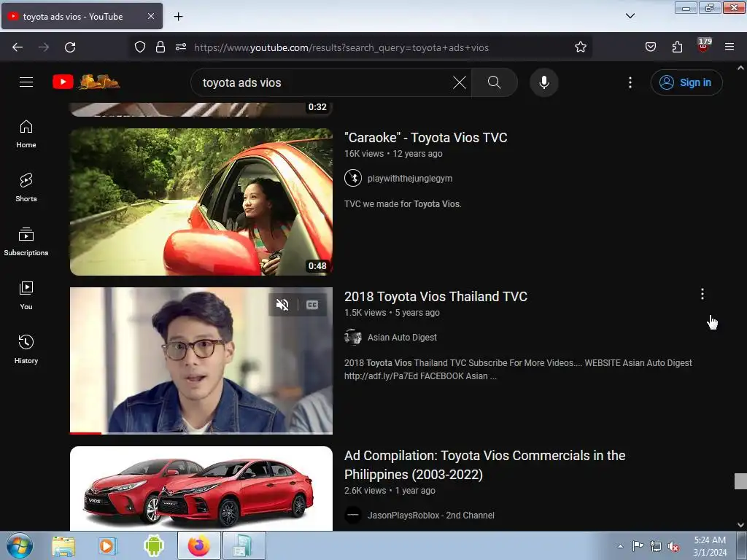Image resolution: width=747 pixels, height=560 pixels.
Task: Open playwiththejunglegym channel avatar
Action: pos(352,178)
